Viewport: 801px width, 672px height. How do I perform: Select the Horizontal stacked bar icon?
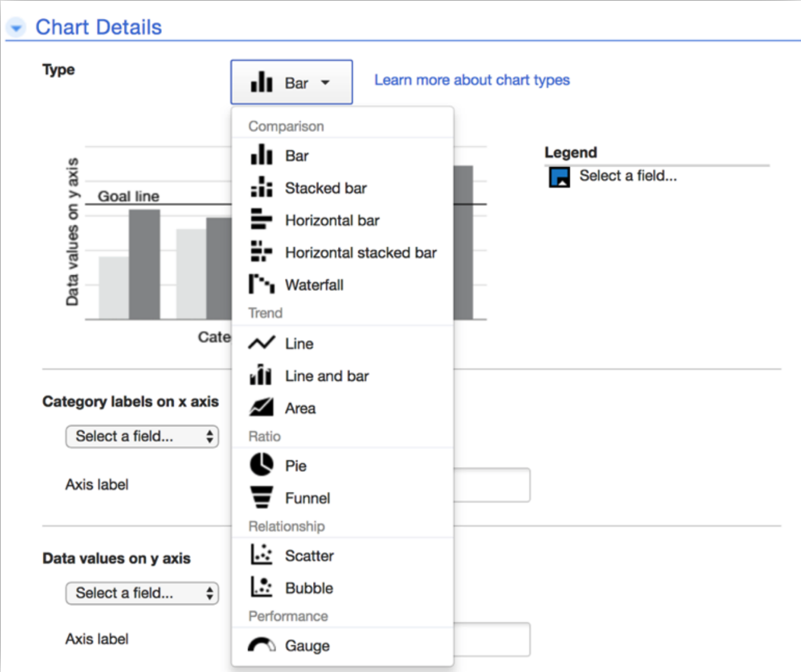coord(261,252)
